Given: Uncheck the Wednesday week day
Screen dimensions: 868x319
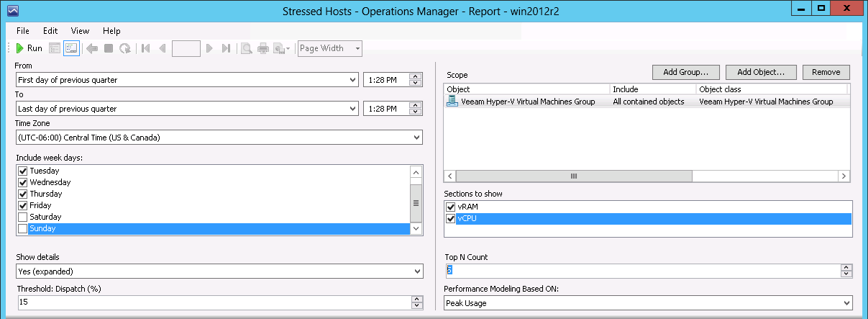Looking at the screenshot, I should [x=22, y=182].
